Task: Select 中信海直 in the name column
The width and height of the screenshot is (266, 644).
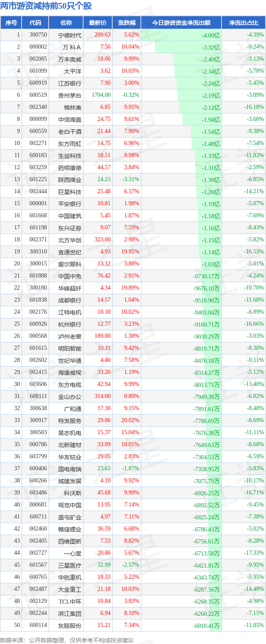Action: coord(70,120)
